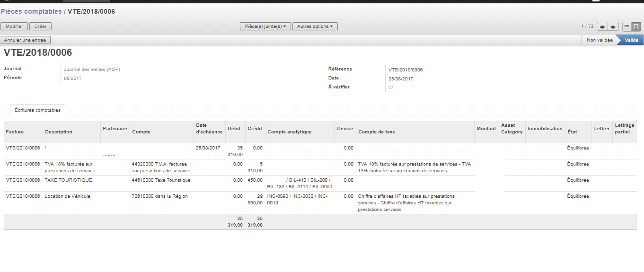Open the 08/2017 period link
Image resolution: width=644 pixels, height=272 pixels.
73,79
